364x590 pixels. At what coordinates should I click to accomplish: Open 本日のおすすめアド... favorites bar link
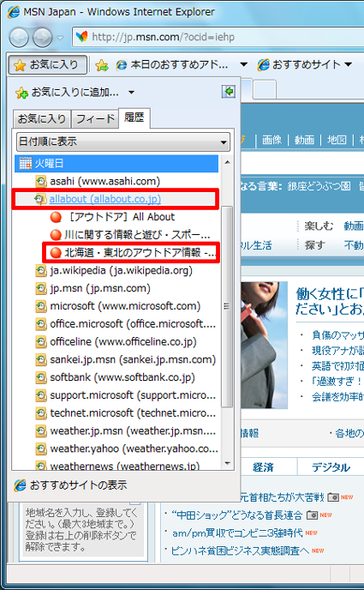[x=172, y=64]
